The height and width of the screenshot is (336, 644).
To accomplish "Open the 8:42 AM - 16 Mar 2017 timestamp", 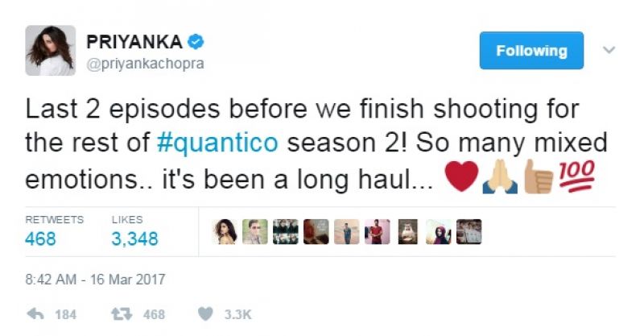I will click(x=95, y=280).
